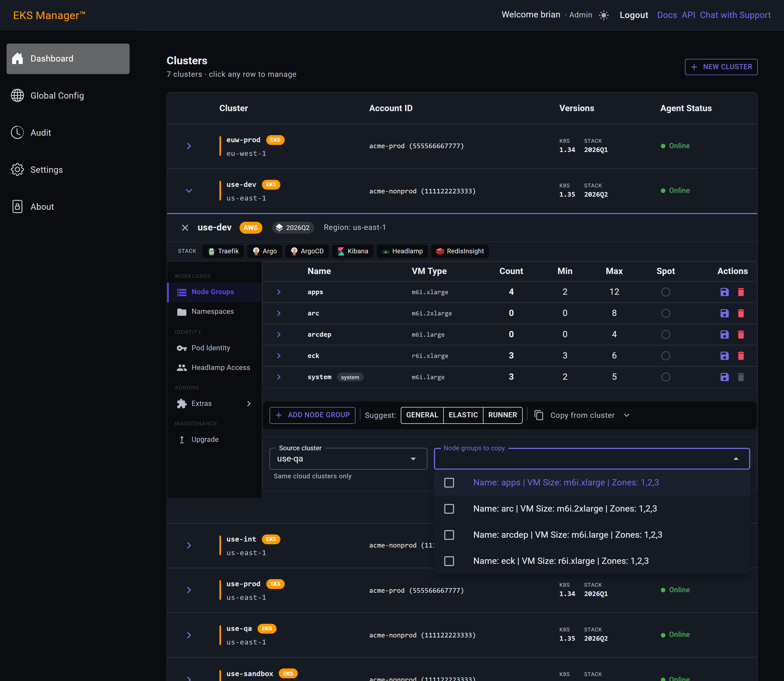Image resolution: width=784 pixels, height=681 pixels.
Task: Collapse the Node groups to copy dropdown
Action: 736,459
